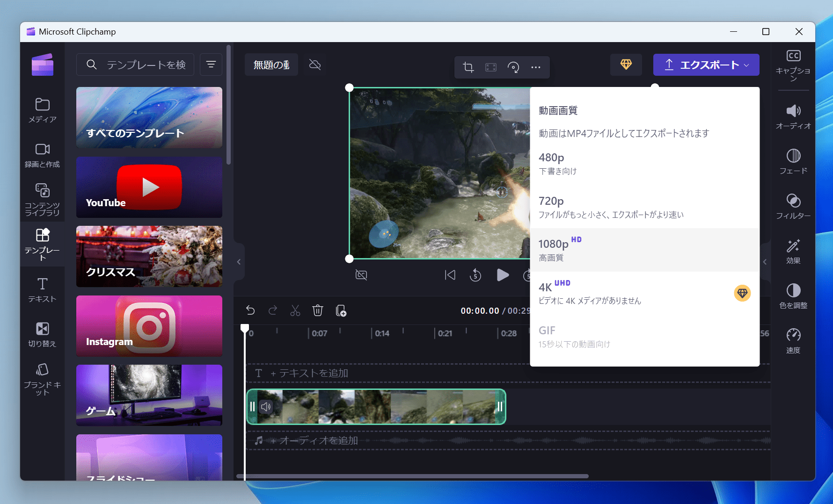
Task: Rewind five seconds
Action: pos(475,275)
